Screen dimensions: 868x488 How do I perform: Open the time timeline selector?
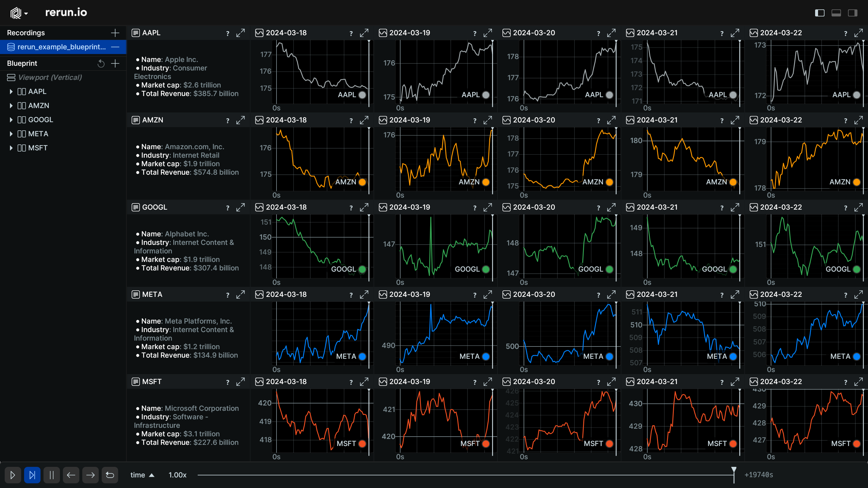(x=142, y=475)
